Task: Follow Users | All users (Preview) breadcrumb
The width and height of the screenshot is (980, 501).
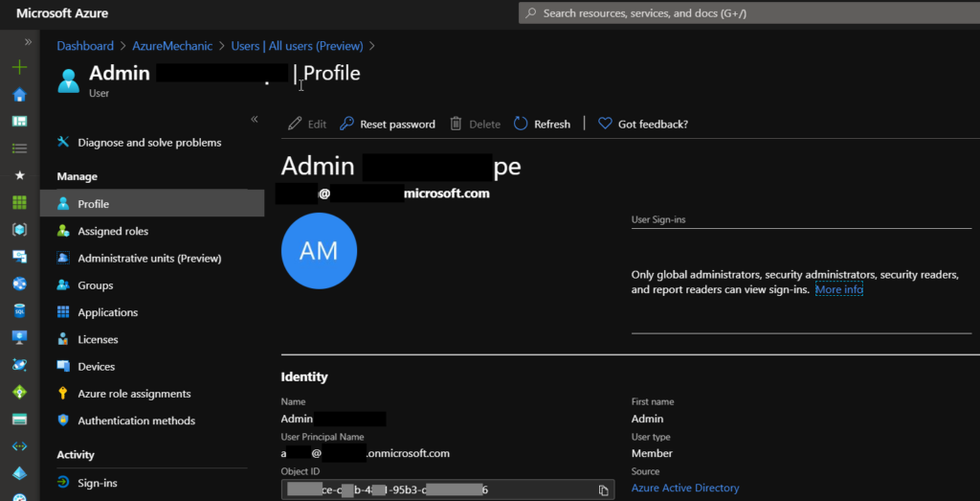Action: tap(297, 46)
